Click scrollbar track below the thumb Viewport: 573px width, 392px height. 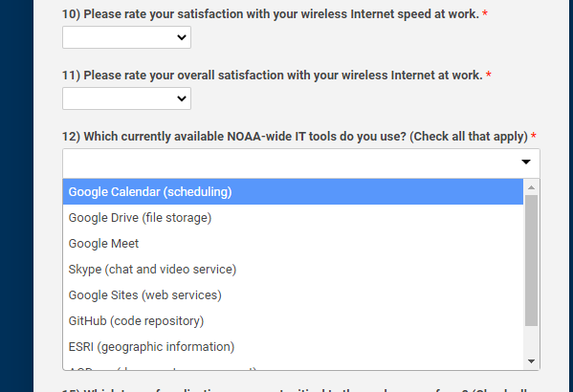pyautogui.click(x=531, y=339)
